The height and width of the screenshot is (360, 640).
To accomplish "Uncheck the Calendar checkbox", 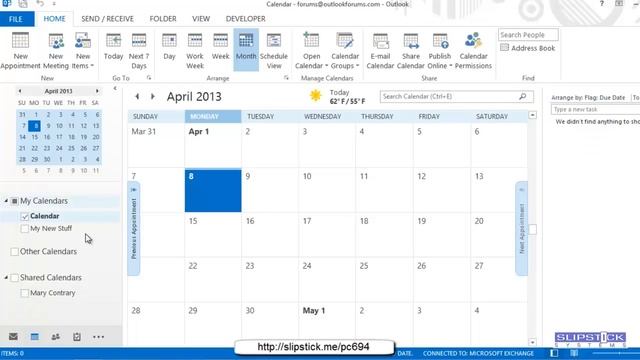I will 24,216.
